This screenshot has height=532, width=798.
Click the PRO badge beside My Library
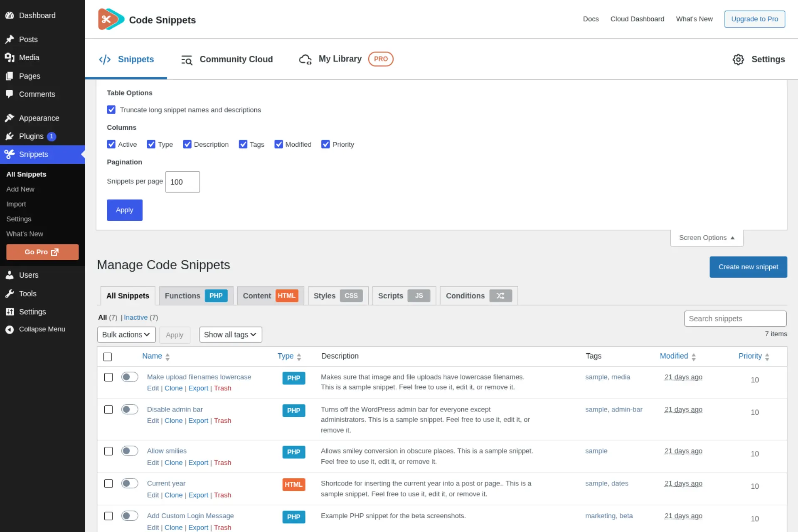[381, 59]
